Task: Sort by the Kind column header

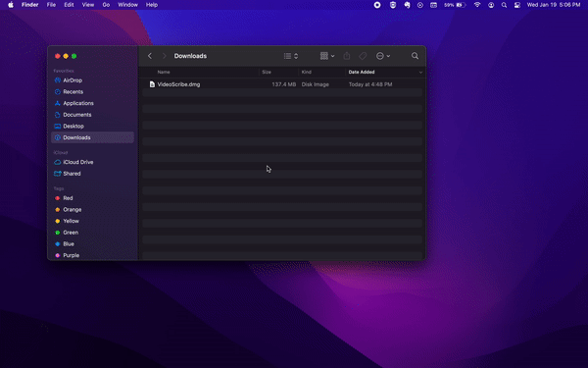Action: coord(307,72)
